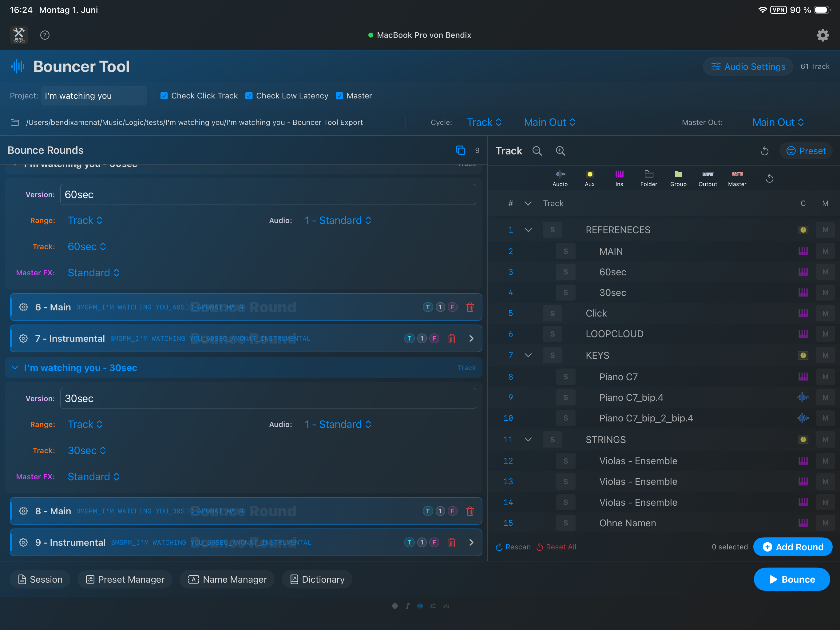The height and width of the screenshot is (630, 840).
Task: Collapse the I'm watching you - 30sec group
Action: 15,368
